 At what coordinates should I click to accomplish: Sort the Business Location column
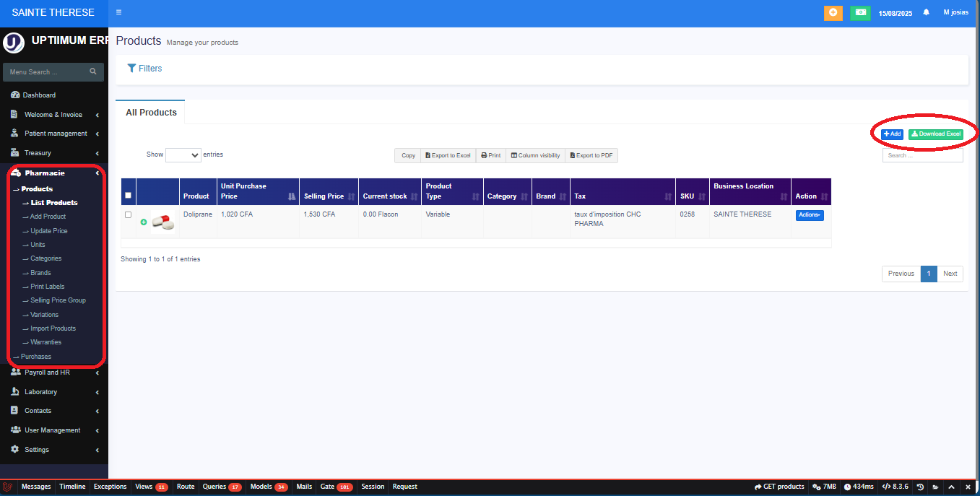pyautogui.click(x=750, y=191)
